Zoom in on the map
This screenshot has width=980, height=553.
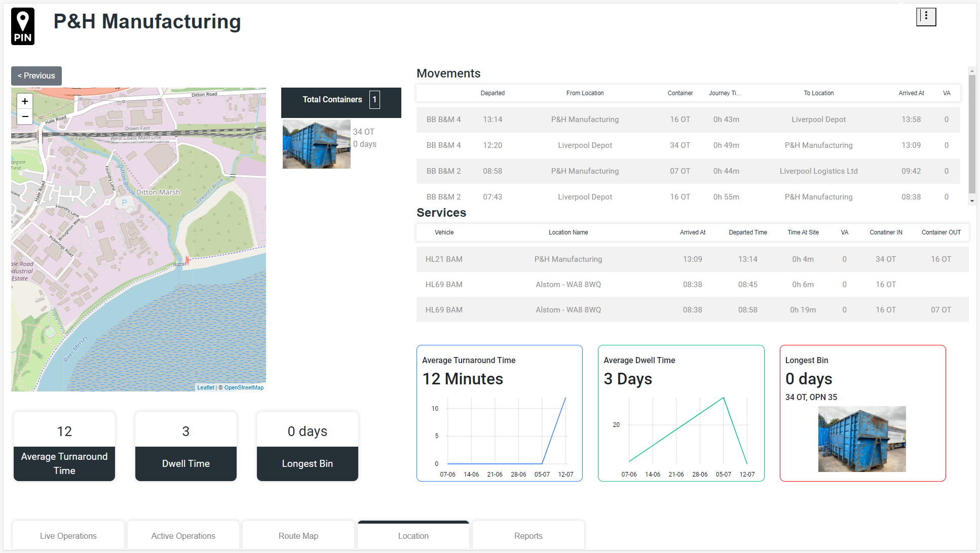(x=25, y=101)
